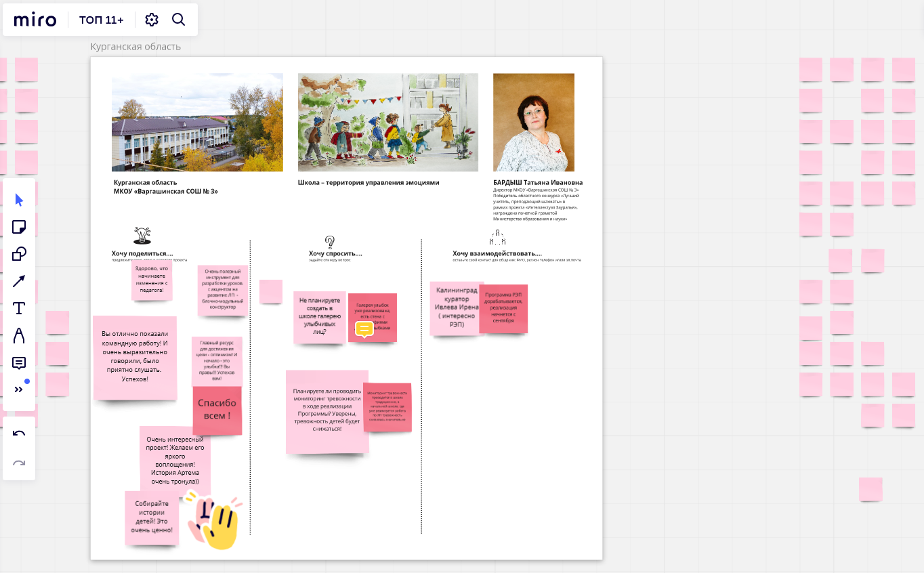Click the redo arrow
This screenshot has width=924, height=573.
(19, 463)
